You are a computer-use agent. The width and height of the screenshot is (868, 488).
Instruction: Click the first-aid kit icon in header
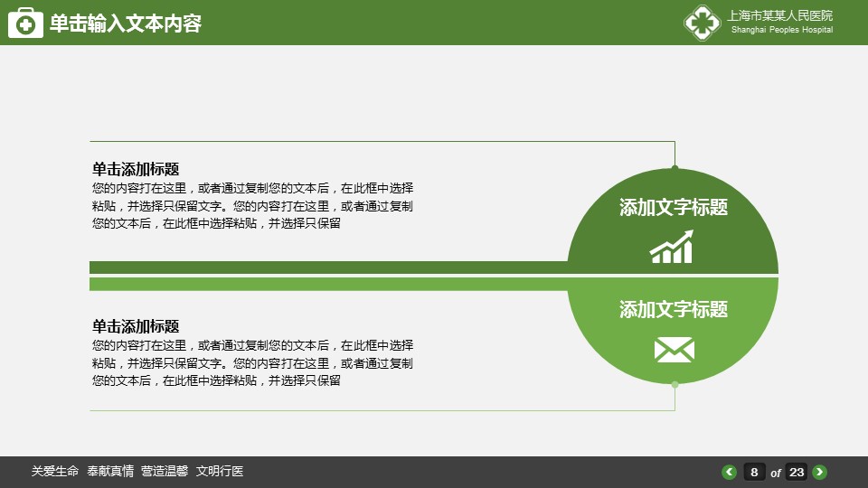pos(25,23)
